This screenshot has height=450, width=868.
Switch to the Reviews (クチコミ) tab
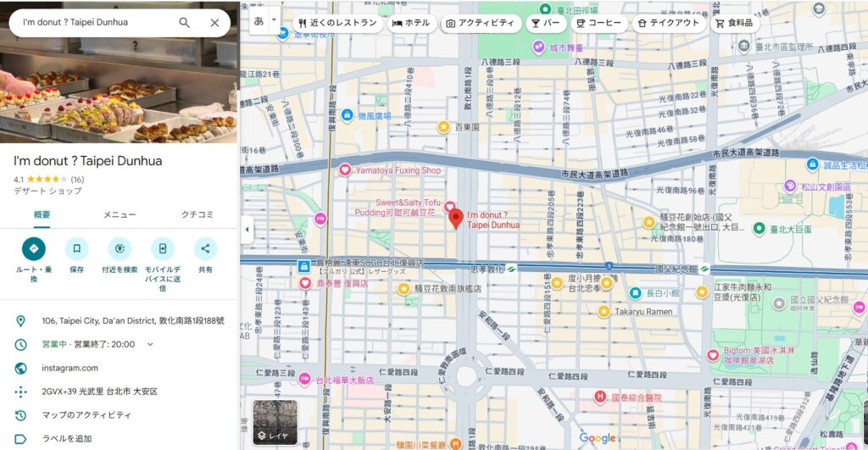pos(197,214)
